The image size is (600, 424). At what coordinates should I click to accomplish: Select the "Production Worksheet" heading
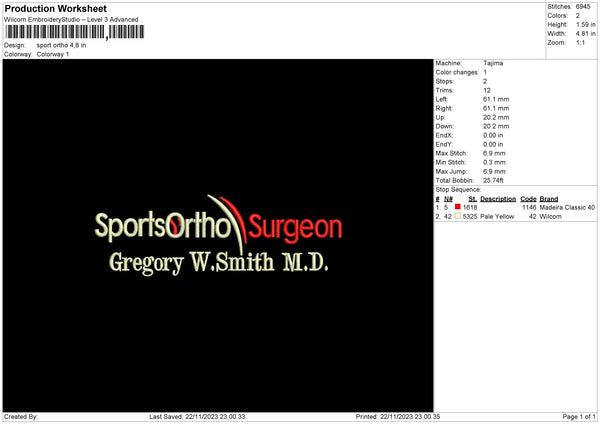(56, 8)
